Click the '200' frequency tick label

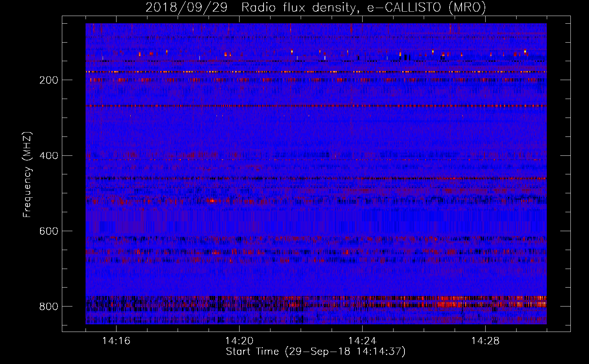(49, 80)
